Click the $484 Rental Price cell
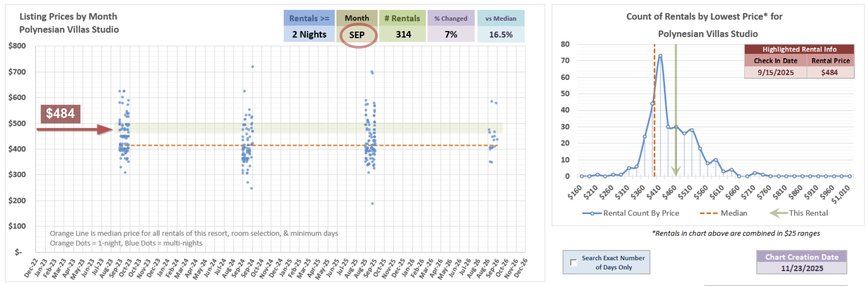Viewport: 868px width, 286px height. [x=830, y=72]
